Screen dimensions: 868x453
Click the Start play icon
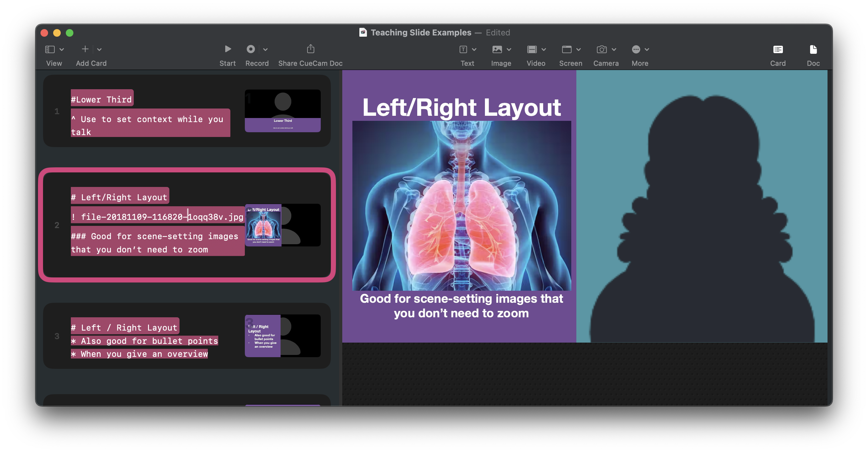[x=228, y=49]
